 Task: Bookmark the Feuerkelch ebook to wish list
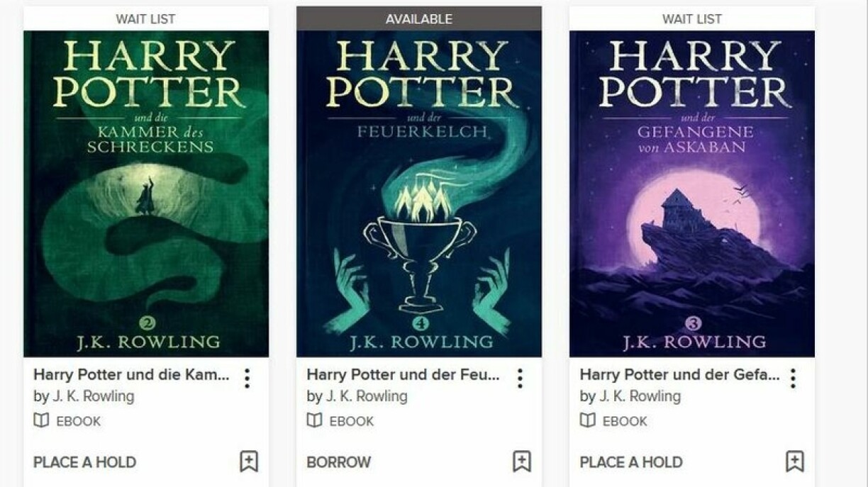point(522,461)
